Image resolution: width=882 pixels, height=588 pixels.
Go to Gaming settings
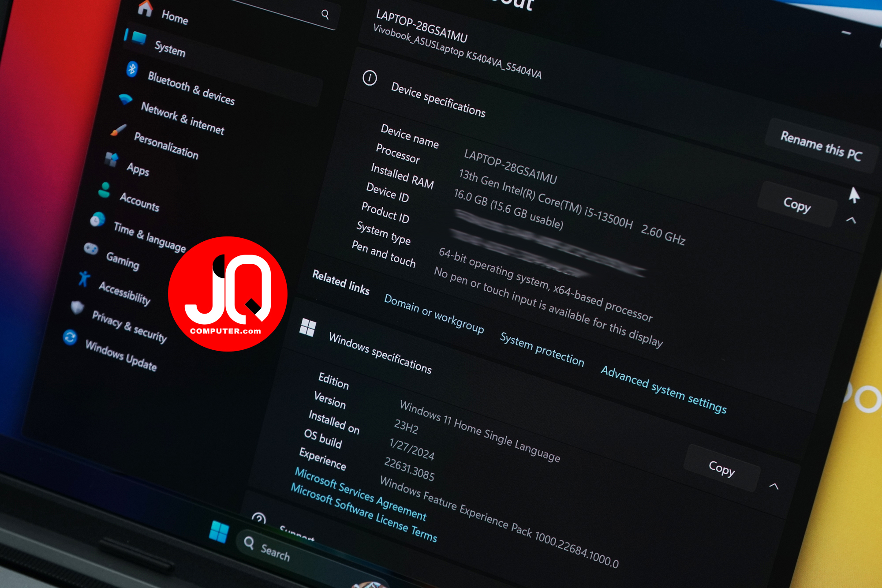click(x=123, y=261)
